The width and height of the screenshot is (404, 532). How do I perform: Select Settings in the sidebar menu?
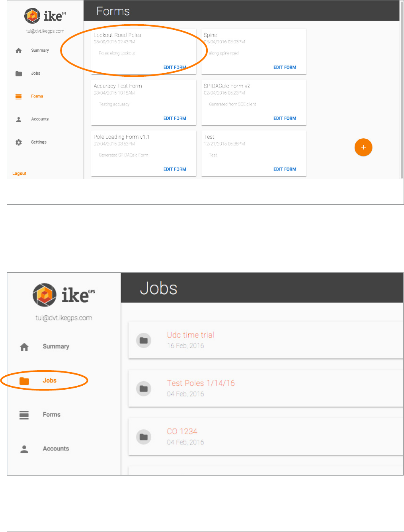39,142
